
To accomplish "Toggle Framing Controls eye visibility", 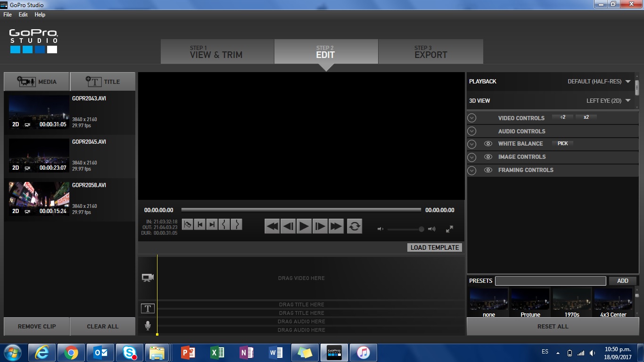I will [x=488, y=170].
